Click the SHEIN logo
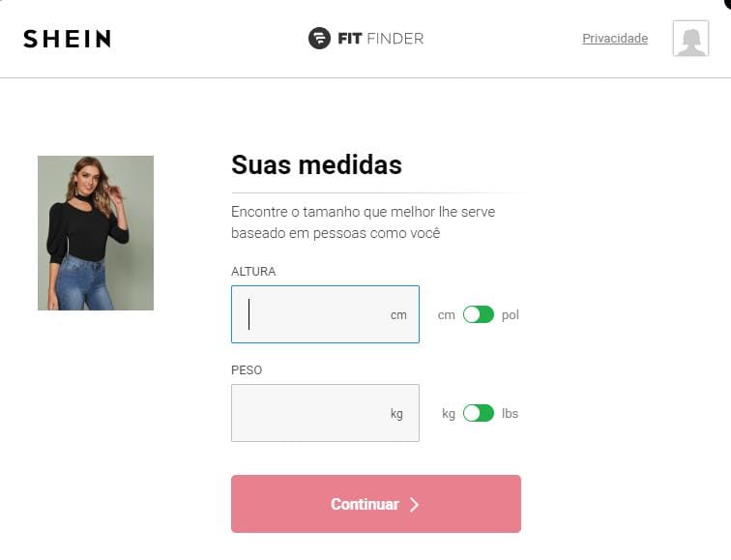The width and height of the screenshot is (731, 560). (68, 39)
